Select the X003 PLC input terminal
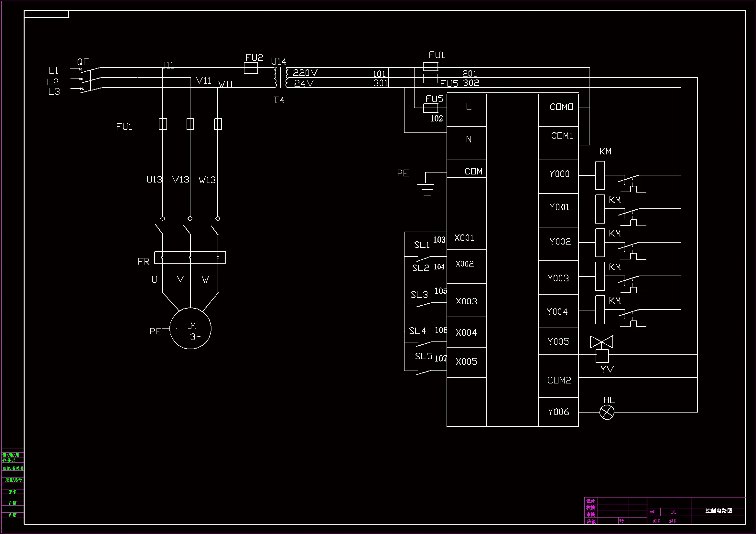This screenshot has width=756, height=534. tap(466, 301)
